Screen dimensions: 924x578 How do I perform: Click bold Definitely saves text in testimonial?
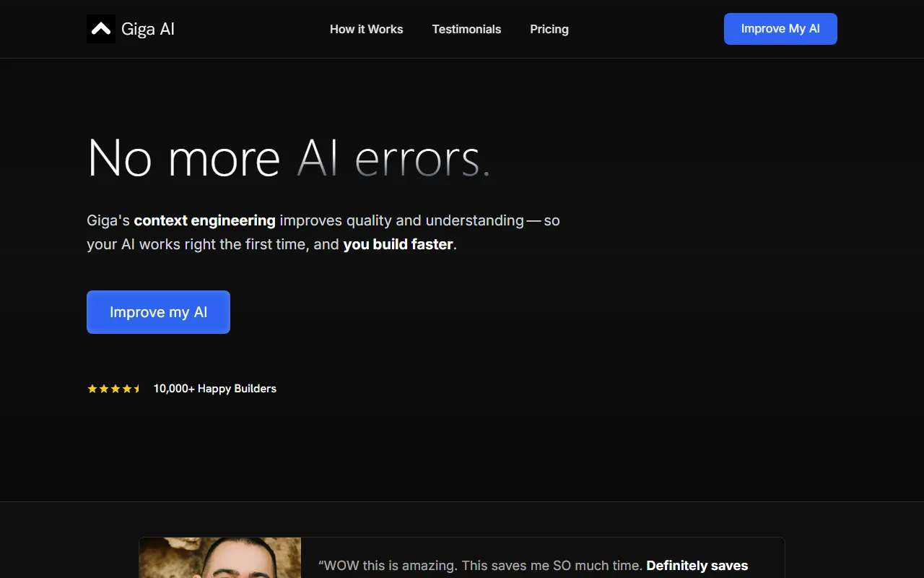tap(697, 566)
